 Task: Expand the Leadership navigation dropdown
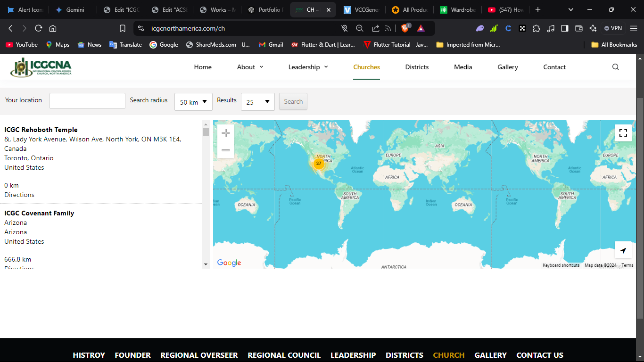pyautogui.click(x=308, y=67)
